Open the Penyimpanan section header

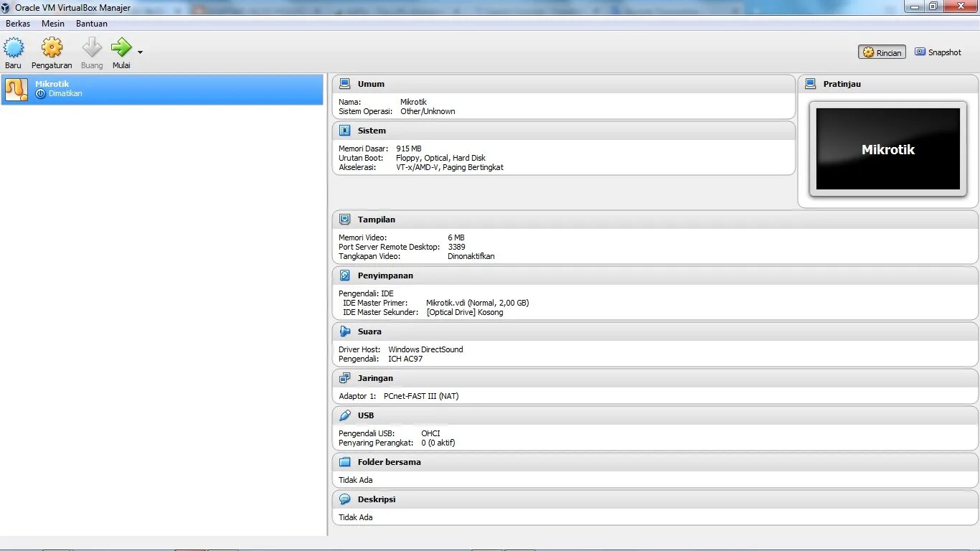tap(656, 275)
